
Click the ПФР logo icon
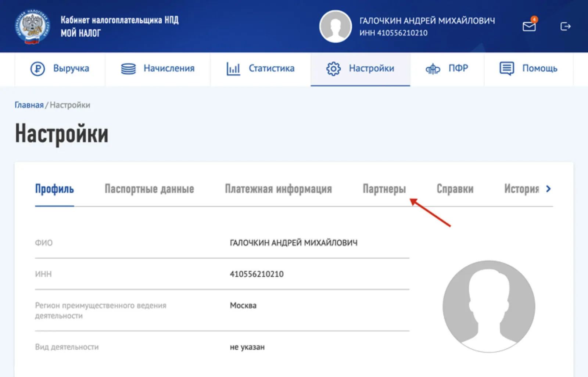[433, 69]
